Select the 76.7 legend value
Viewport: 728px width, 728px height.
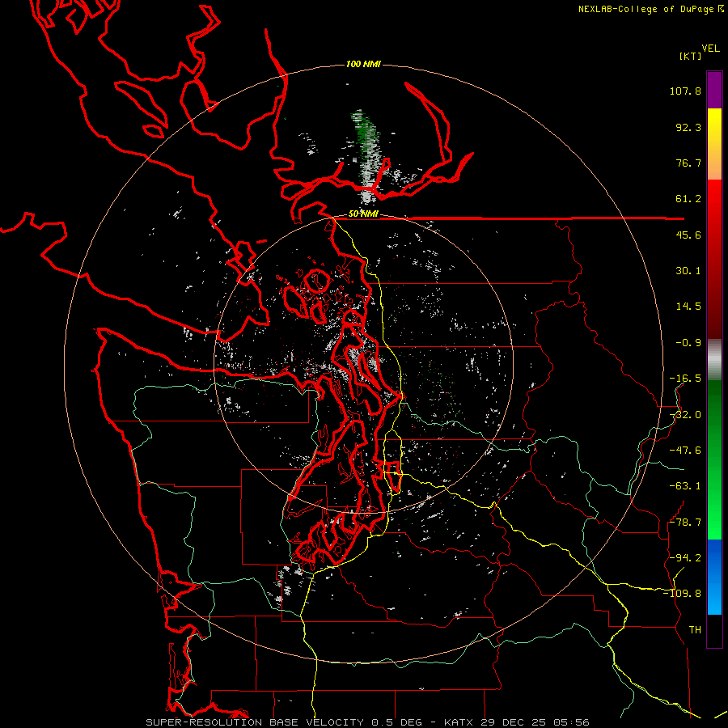click(688, 163)
